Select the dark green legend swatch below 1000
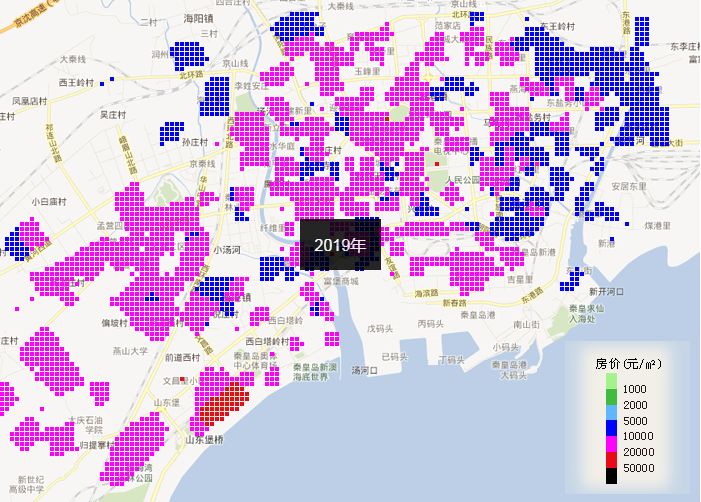 pos(611,397)
